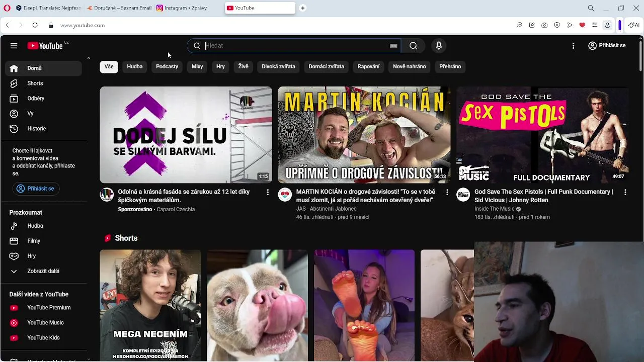Open a new browser tab
Image resolution: width=644 pixels, height=362 pixels.
(x=302, y=8)
